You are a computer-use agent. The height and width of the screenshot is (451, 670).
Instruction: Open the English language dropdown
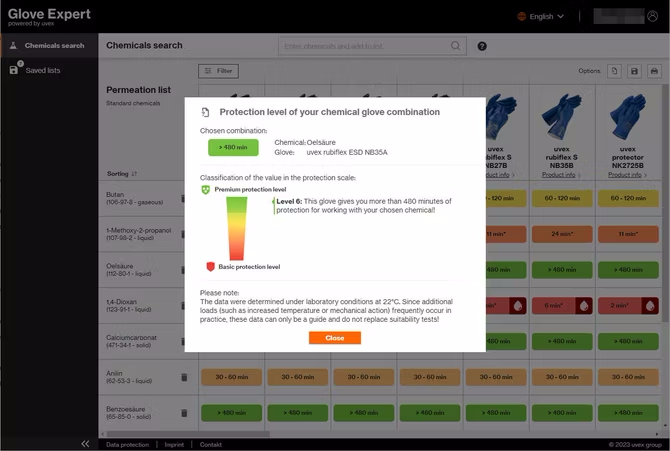click(541, 16)
